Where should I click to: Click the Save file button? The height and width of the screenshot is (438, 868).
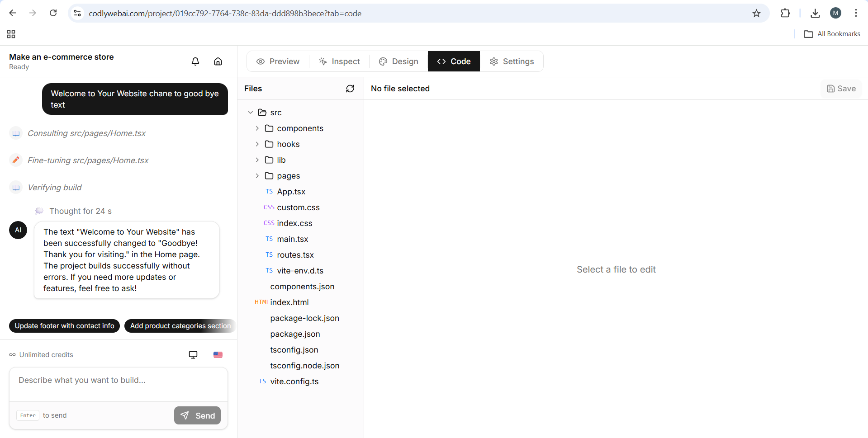[841, 89]
